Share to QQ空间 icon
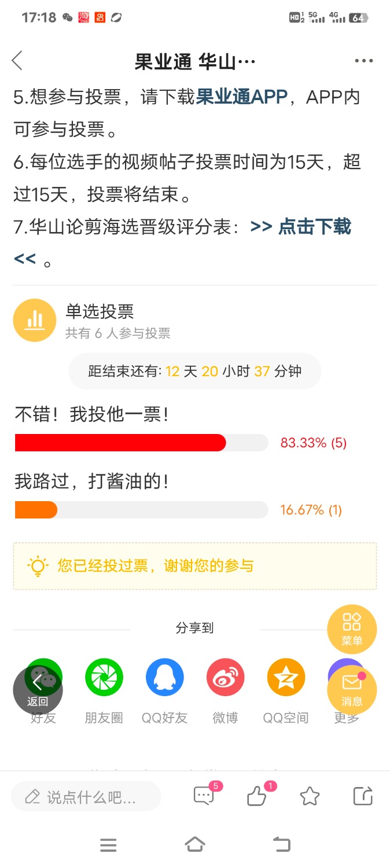 click(286, 677)
